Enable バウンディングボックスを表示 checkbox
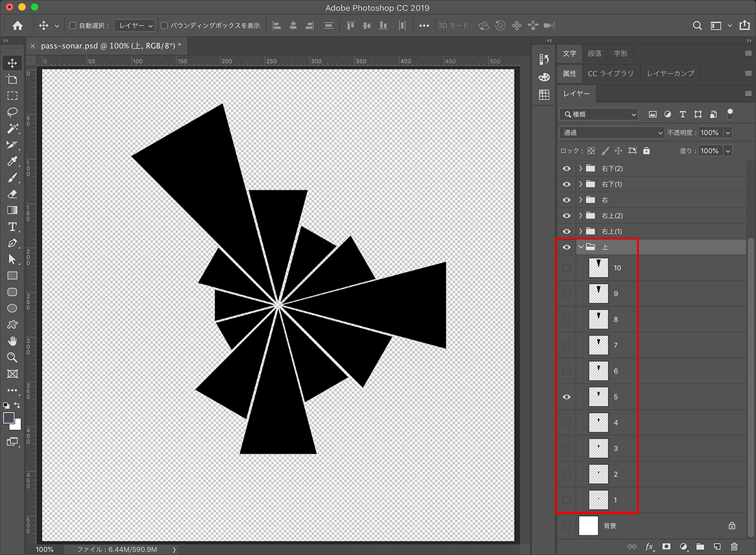Image resolution: width=756 pixels, height=555 pixels. pos(164,26)
